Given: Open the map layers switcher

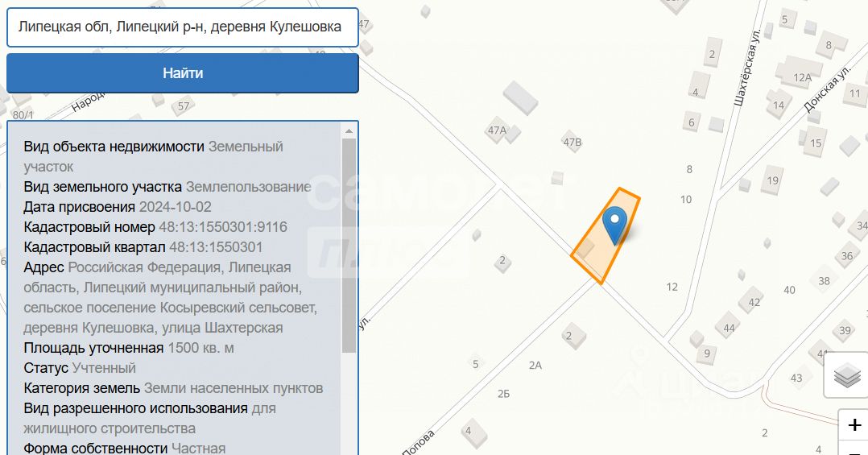Looking at the screenshot, I should (847, 375).
